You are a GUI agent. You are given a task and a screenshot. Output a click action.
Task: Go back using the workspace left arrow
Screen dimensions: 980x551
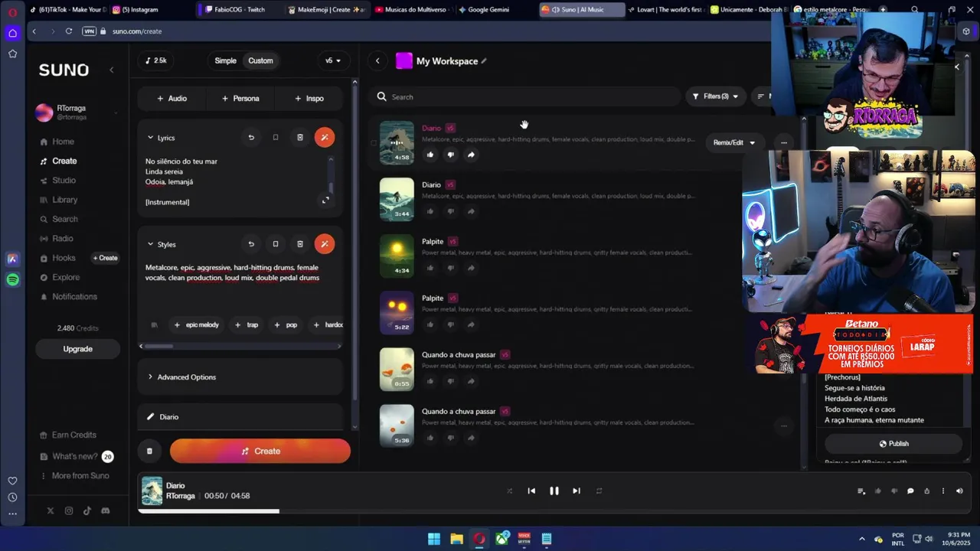pyautogui.click(x=377, y=61)
